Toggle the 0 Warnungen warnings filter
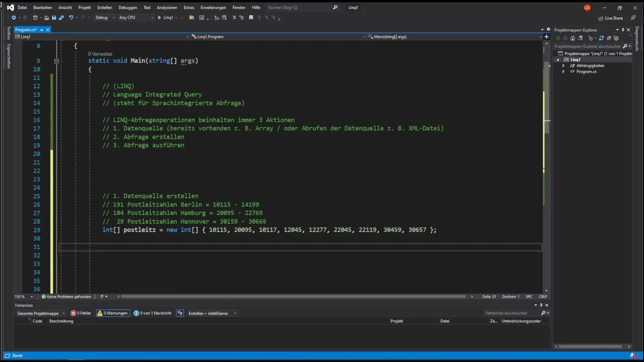 coord(113,313)
